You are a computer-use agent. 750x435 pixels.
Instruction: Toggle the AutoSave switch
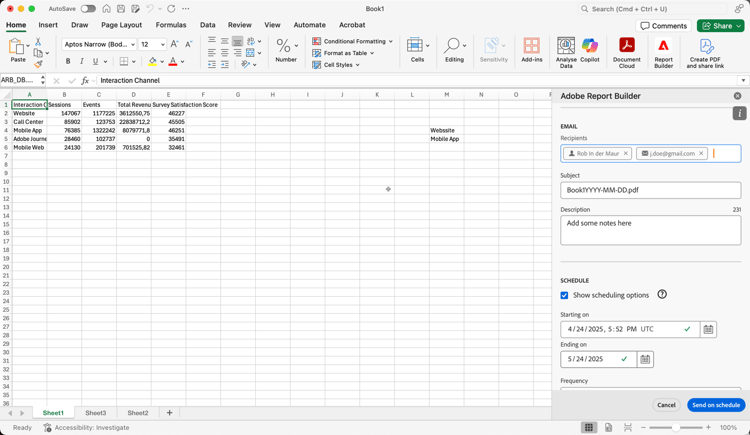click(x=88, y=9)
